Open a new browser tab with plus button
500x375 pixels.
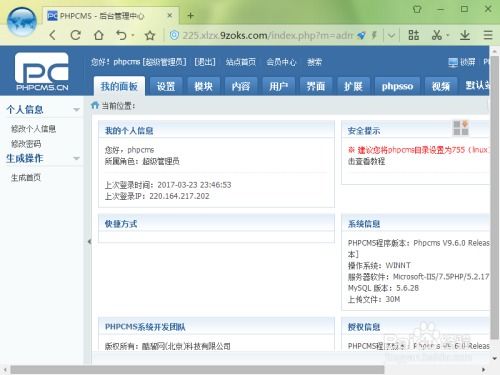tap(191, 15)
